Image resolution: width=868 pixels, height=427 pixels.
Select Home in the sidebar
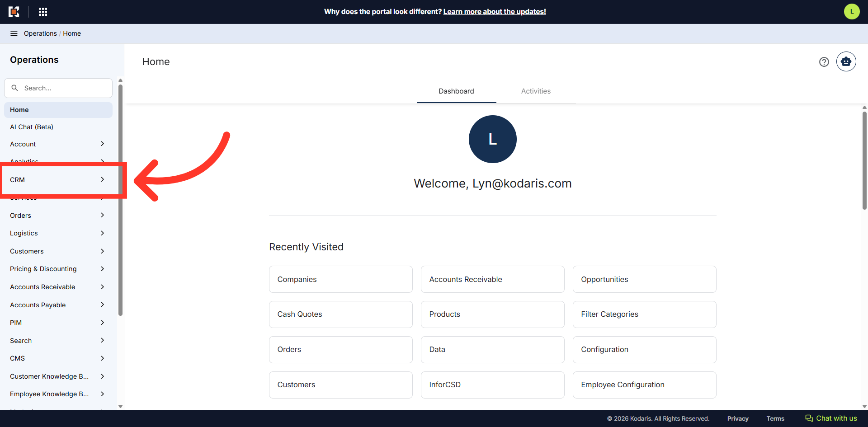pos(58,110)
